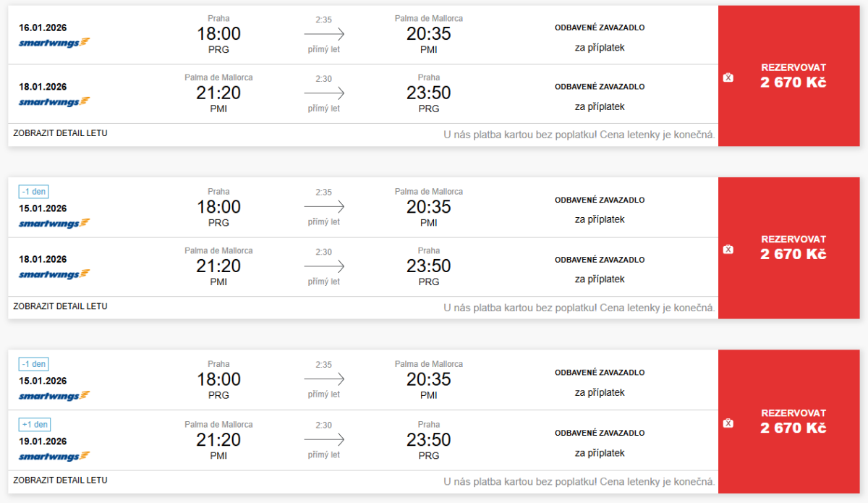The width and height of the screenshot is (868, 503).
Task: Click 'Odbavené zavazadlo' on the 19.01.2026 return flight
Action: click(x=599, y=433)
